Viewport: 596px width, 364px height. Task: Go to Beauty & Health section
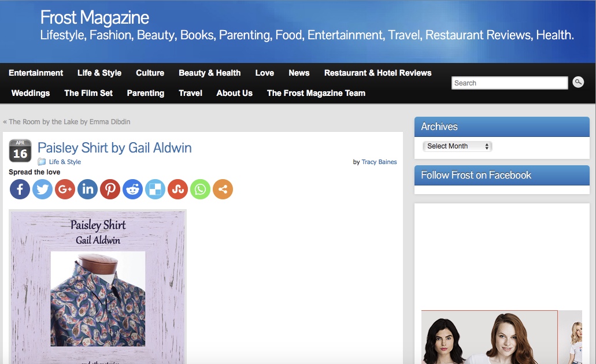209,73
